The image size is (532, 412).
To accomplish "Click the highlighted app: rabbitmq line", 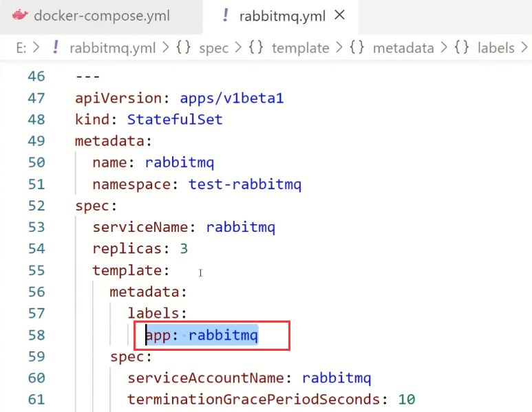I will (202, 335).
